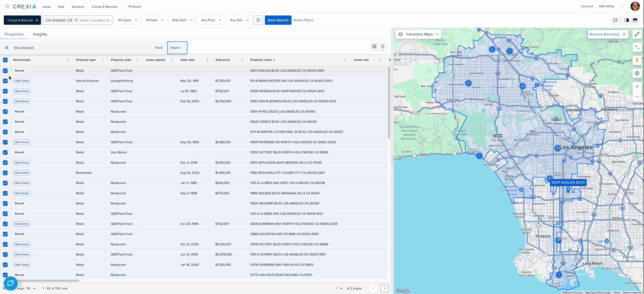Click the Export button
This screenshot has height=294, width=644.
click(x=175, y=48)
